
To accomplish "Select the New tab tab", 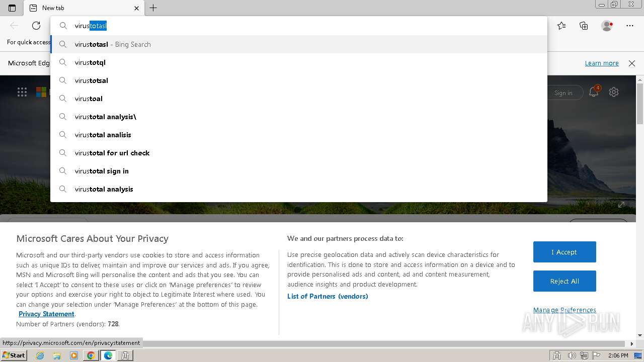I will [85, 8].
